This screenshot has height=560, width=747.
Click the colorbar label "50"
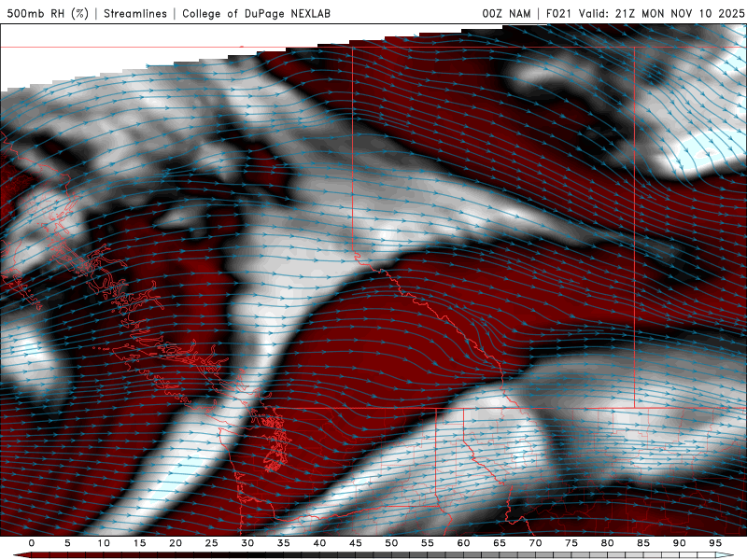391,543
